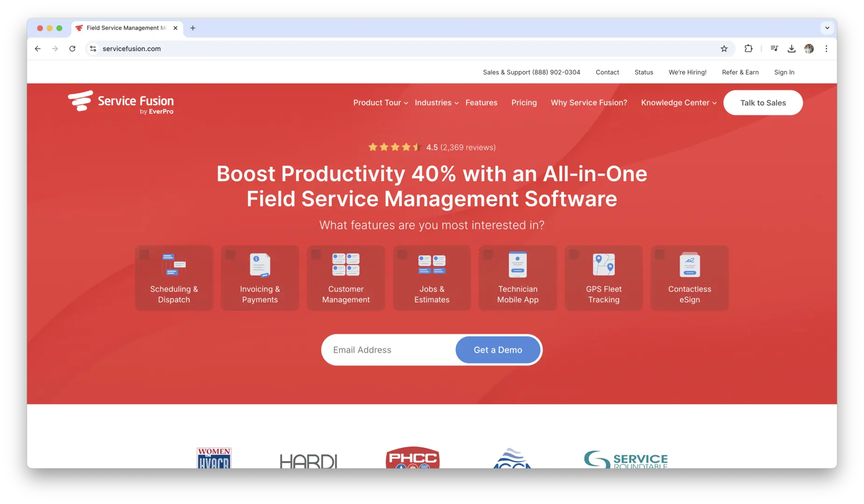864x504 pixels.
Task: Click the Get a Demo button
Action: [498, 350]
